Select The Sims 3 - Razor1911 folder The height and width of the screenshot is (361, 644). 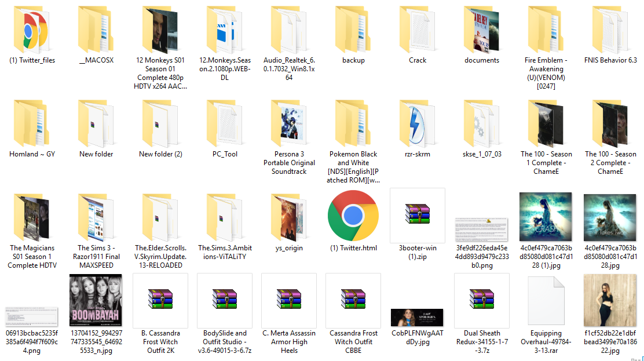coord(96,217)
